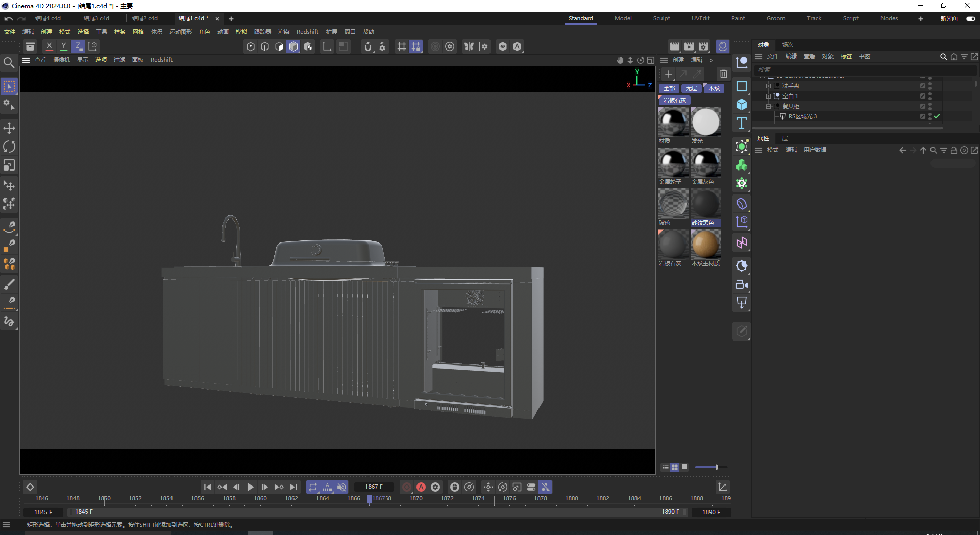Open Attributes manager hamburger menu

pyautogui.click(x=759, y=150)
